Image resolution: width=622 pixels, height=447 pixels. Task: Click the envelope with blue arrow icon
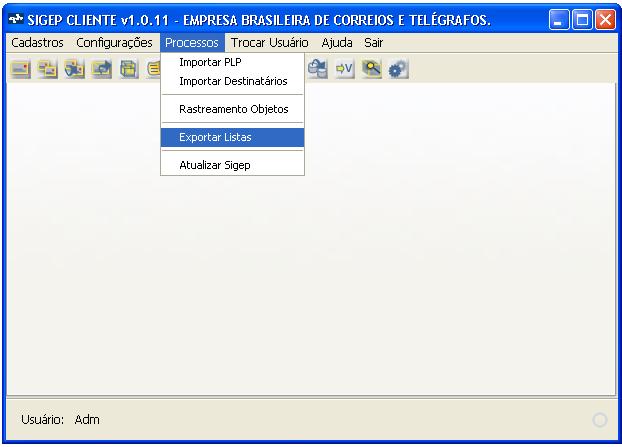[x=102, y=69]
